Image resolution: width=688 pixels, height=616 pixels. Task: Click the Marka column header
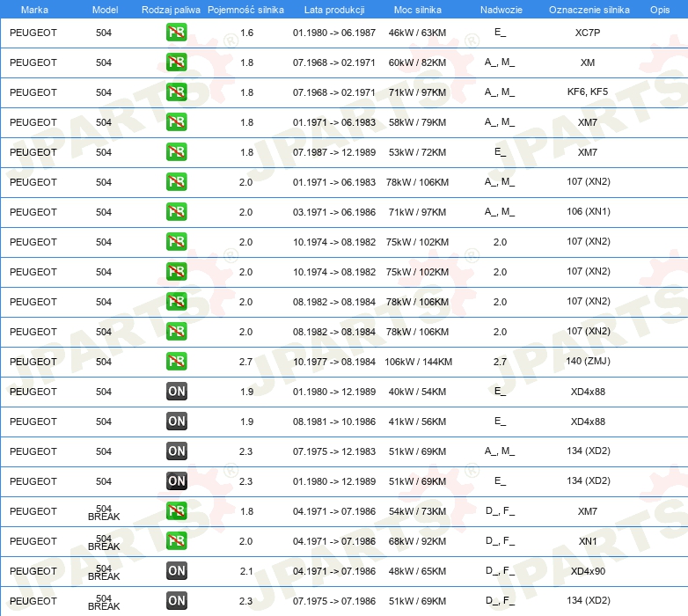tap(34, 9)
